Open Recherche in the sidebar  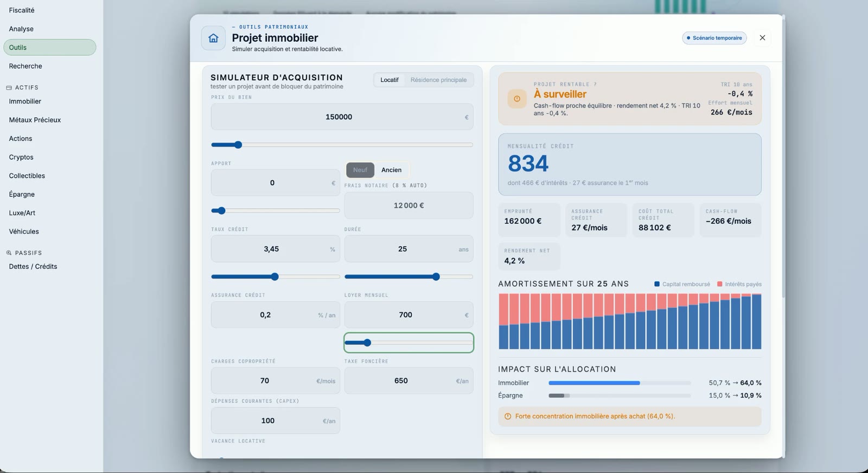click(x=25, y=66)
